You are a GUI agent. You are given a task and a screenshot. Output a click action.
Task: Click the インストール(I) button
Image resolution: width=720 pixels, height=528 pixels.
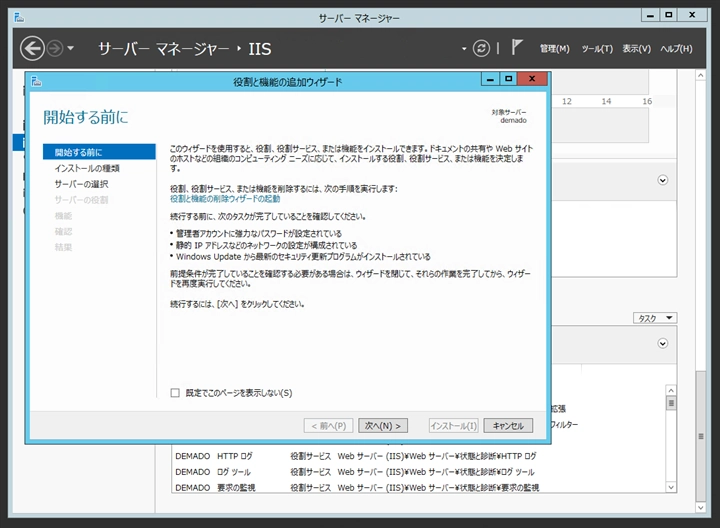click(454, 426)
